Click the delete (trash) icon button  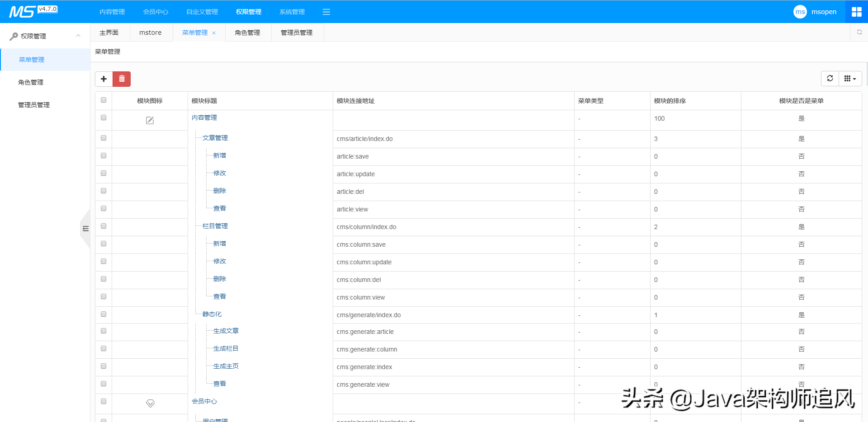coord(121,79)
